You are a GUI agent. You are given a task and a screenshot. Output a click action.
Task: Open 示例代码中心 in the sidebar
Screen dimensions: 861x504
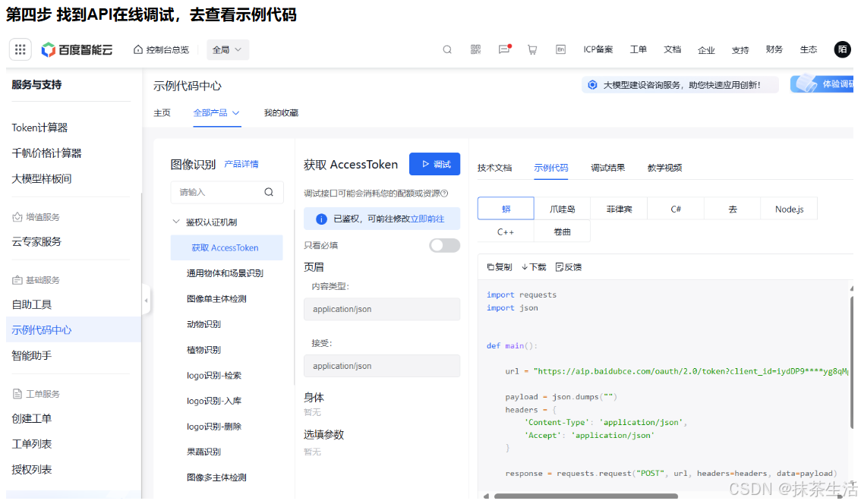coord(74,329)
